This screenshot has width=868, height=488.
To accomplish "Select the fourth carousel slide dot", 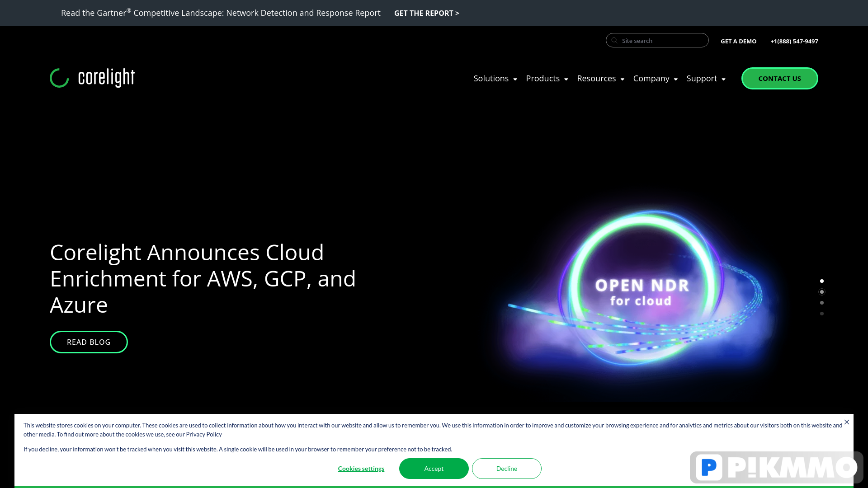I will coord(822,314).
